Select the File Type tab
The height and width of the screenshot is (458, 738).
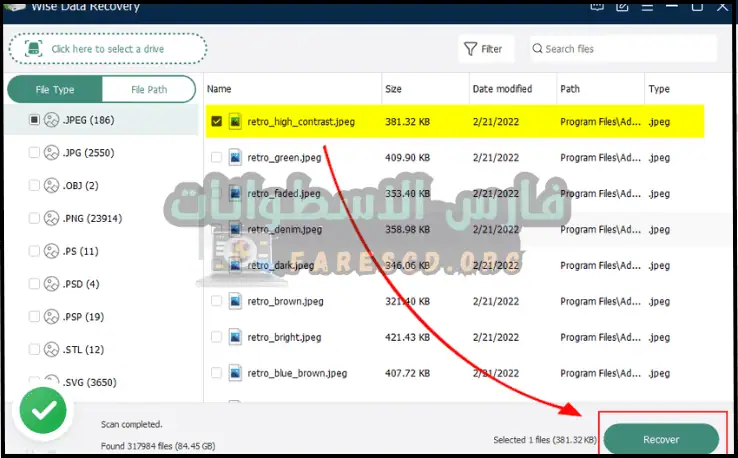pos(55,89)
